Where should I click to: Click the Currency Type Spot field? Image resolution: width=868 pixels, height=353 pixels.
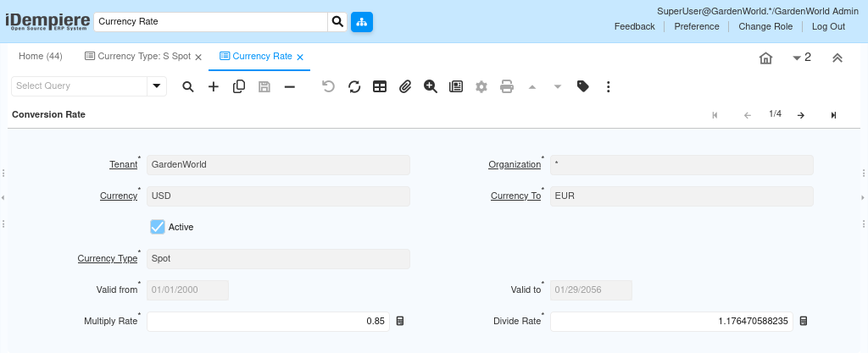pyautogui.click(x=278, y=259)
